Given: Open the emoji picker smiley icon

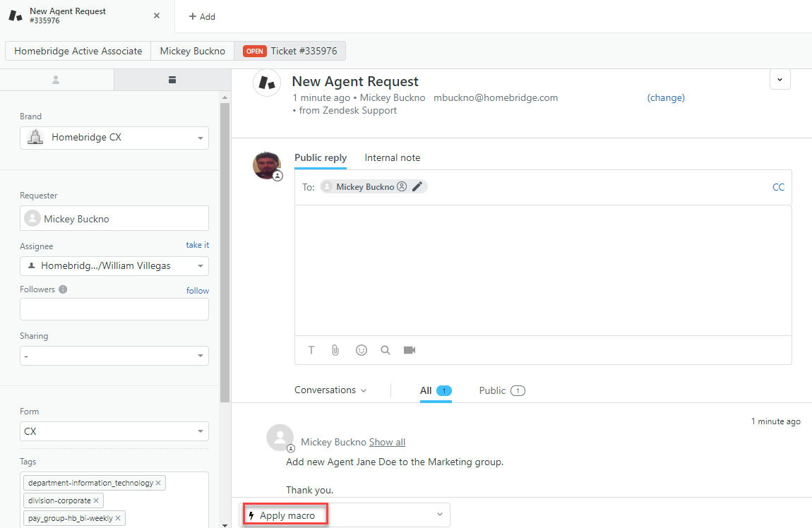Looking at the screenshot, I should click(x=362, y=350).
